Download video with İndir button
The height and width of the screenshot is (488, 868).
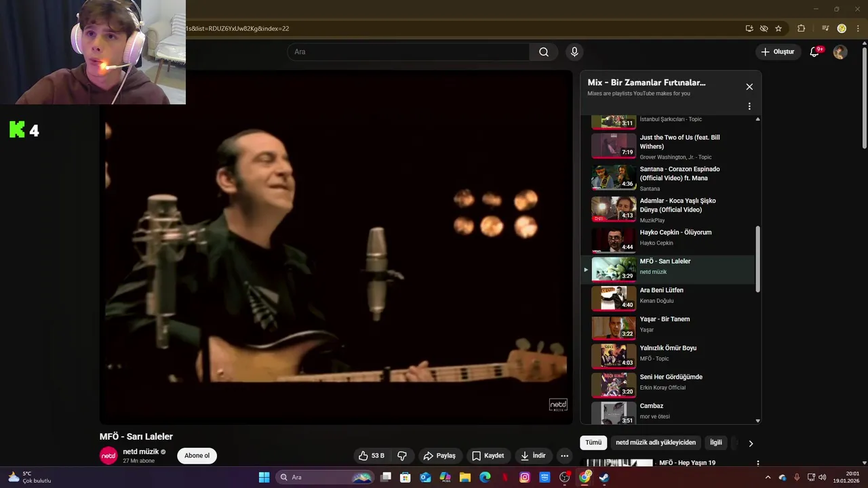[533, 455]
